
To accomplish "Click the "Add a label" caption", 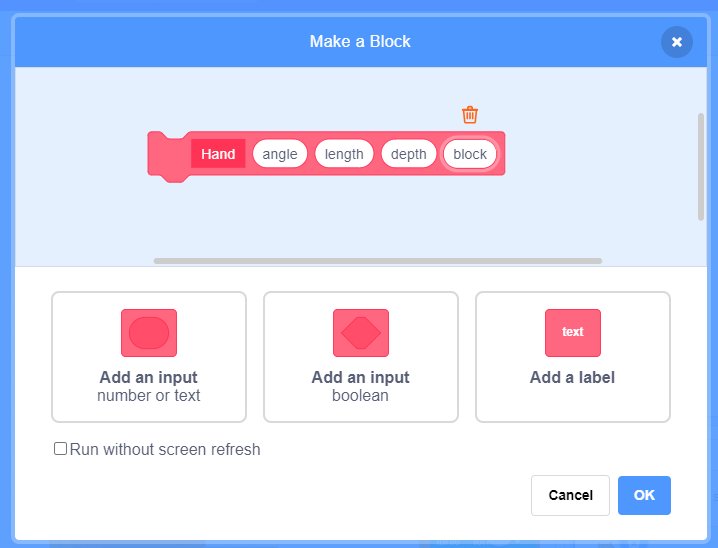I will [573, 378].
